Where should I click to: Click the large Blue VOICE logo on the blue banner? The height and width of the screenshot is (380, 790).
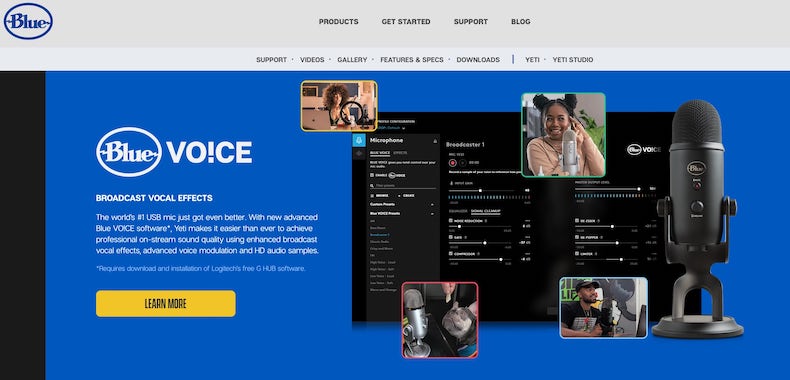[x=174, y=152]
